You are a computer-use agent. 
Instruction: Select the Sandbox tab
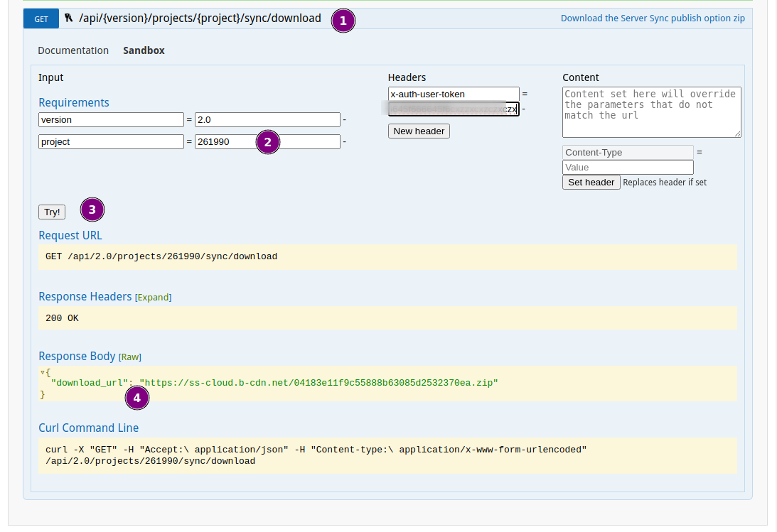tap(144, 50)
